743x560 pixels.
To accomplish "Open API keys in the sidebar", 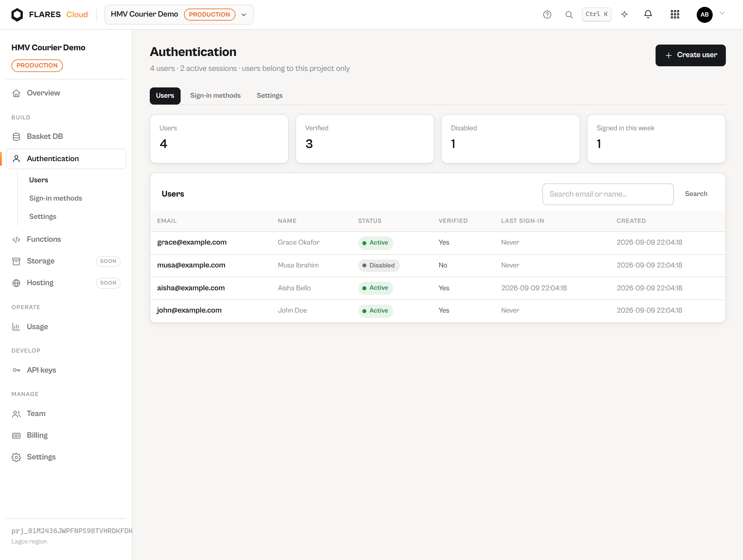I will tap(66, 370).
